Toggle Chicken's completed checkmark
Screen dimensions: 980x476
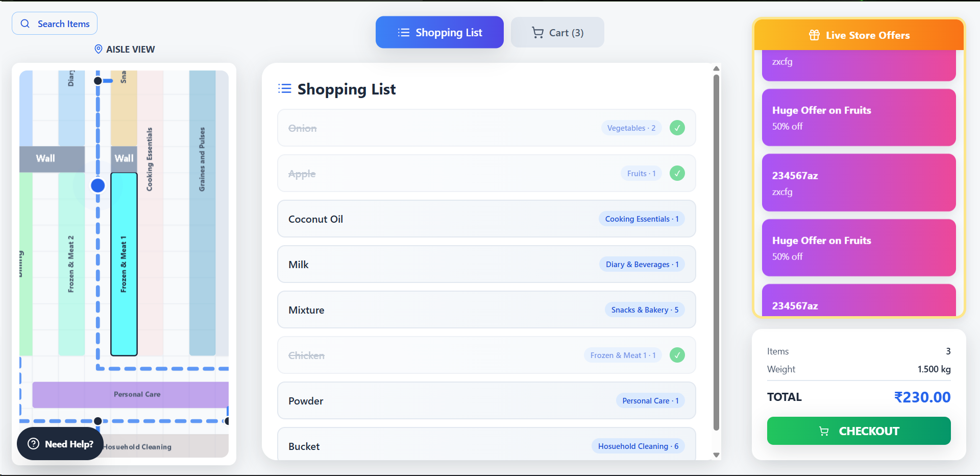click(677, 354)
